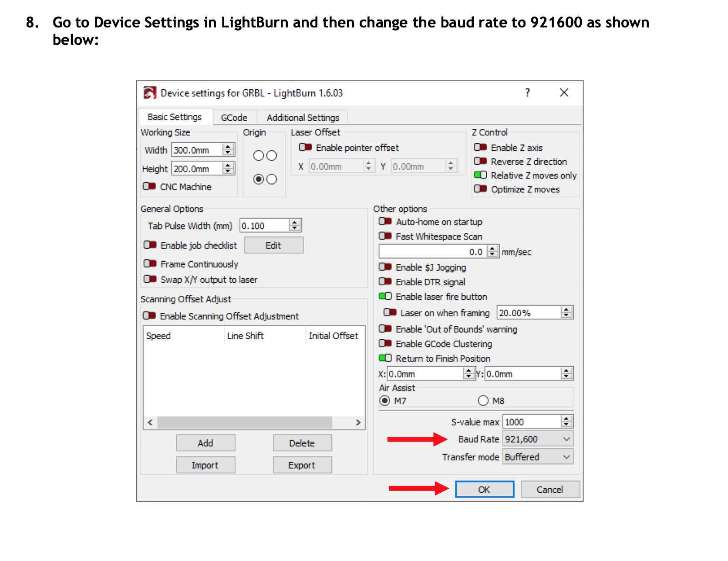Click the Width spinner arrows

pyautogui.click(x=228, y=150)
